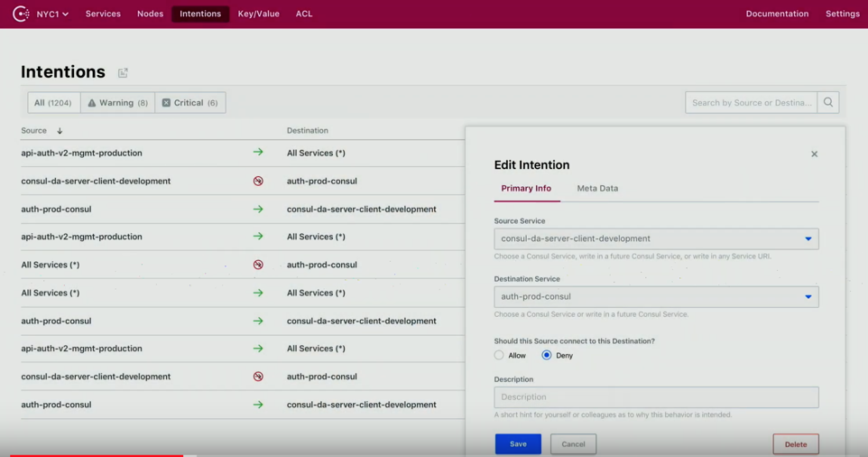This screenshot has height=457, width=868.
Task: Click the deny icon for consul-da-server-client-development first row
Action: click(x=258, y=181)
